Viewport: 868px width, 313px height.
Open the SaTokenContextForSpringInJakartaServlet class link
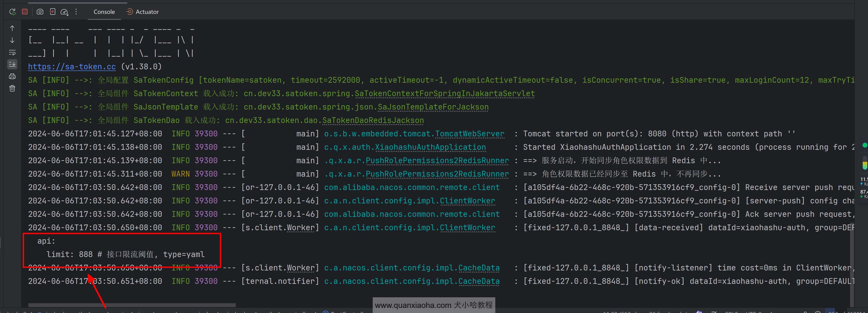[444, 94]
